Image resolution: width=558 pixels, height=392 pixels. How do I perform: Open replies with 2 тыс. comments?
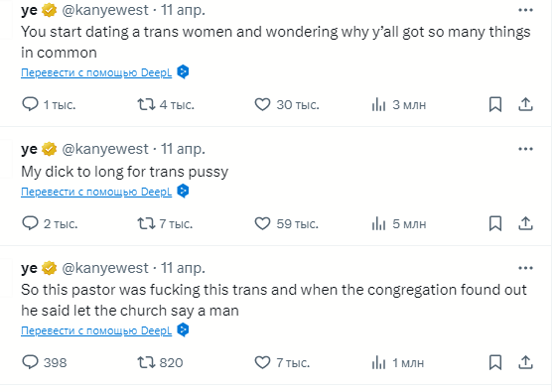coord(50,223)
